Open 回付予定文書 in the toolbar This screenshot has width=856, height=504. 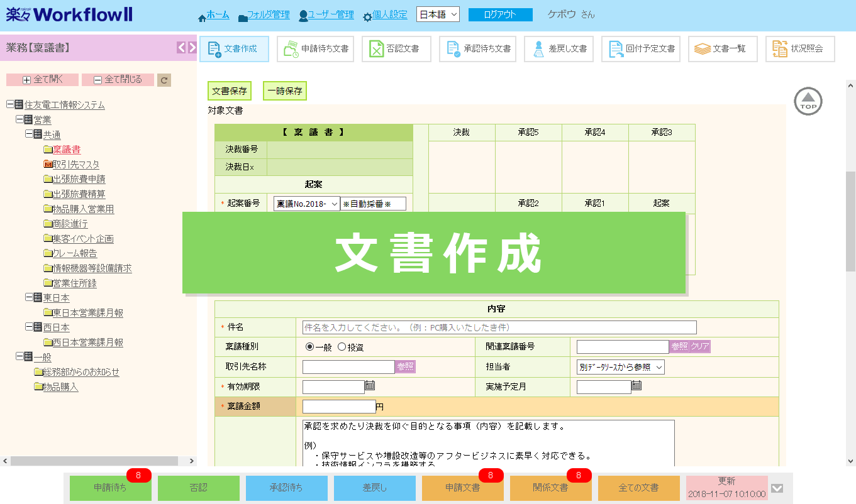(x=640, y=49)
